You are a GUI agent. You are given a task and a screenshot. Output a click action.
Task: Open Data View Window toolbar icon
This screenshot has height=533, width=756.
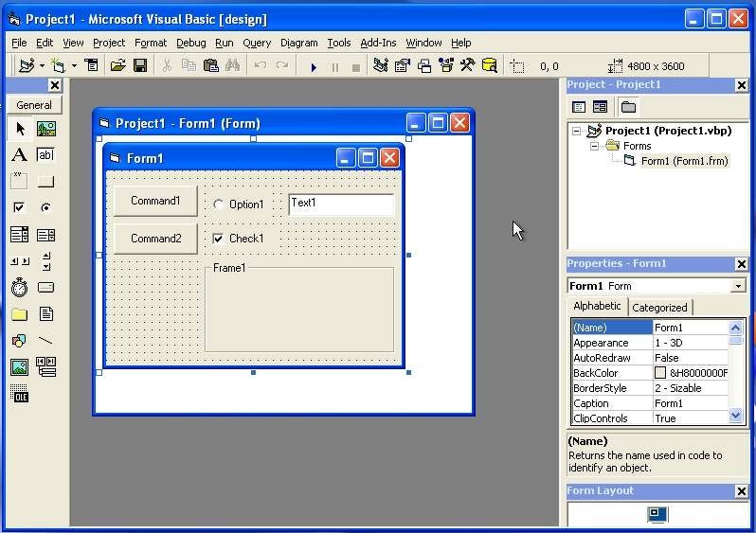(x=490, y=65)
